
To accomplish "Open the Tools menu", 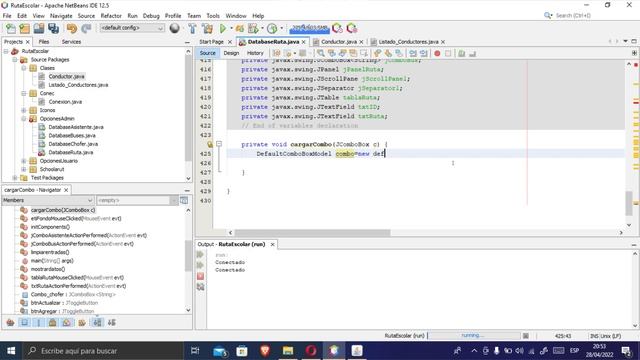I will click(x=213, y=16).
